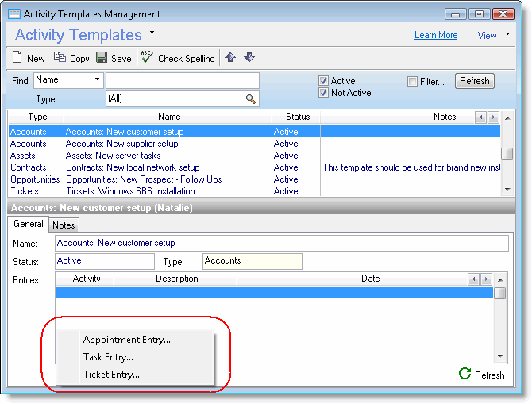Screen dimensions: 532x404
Task: Switch to the Notes tab
Action: pos(64,225)
